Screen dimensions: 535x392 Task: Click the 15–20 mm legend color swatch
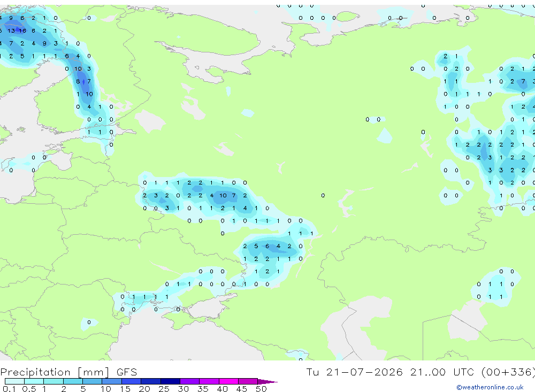[x=132, y=381]
